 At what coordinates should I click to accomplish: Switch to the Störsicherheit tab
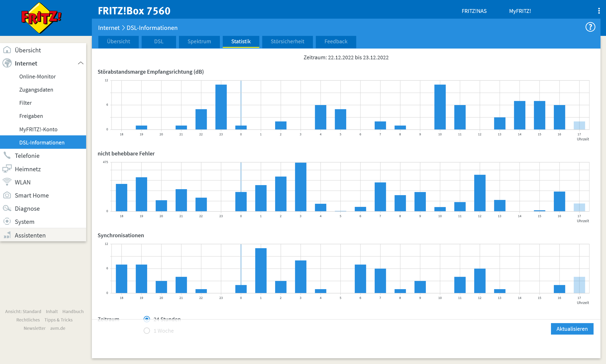[287, 41]
